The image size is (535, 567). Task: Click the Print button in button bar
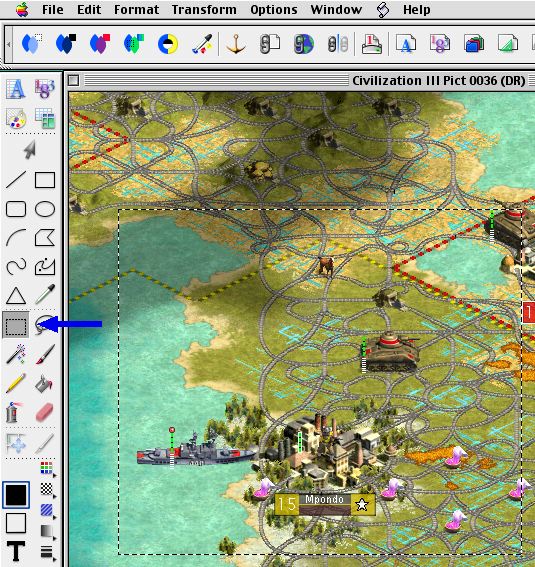(372, 44)
